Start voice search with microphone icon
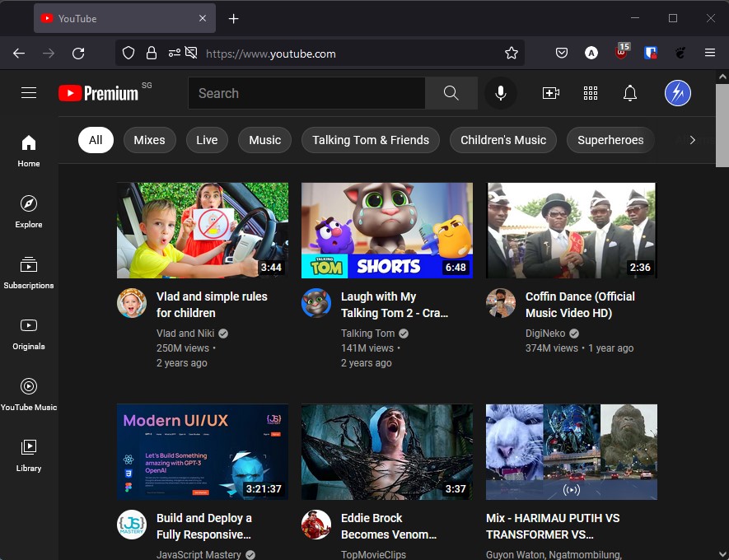This screenshot has height=560, width=729. pyautogui.click(x=501, y=93)
